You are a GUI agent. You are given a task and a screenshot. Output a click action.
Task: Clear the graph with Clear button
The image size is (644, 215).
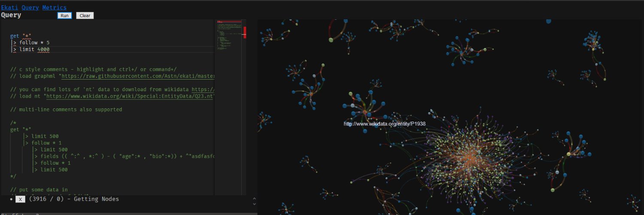pos(85,15)
